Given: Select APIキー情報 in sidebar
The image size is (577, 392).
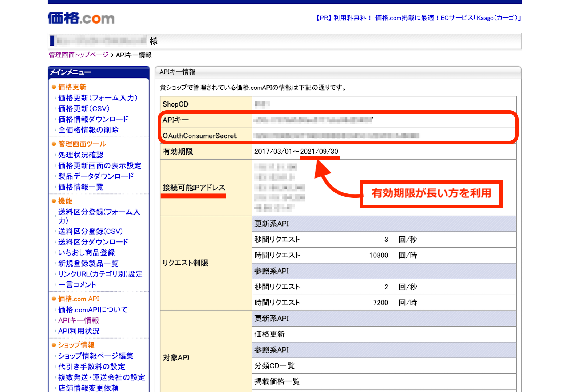Looking at the screenshot, I should 79,320.
